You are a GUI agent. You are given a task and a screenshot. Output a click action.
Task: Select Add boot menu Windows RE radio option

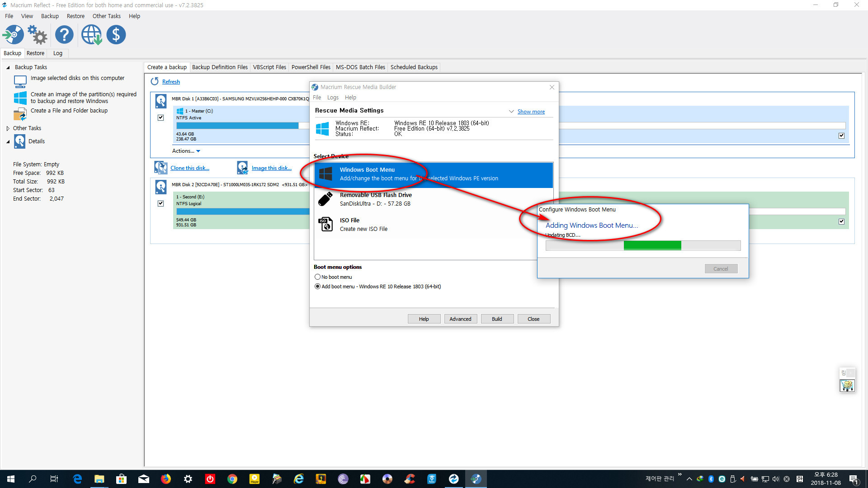(x=317, y=286)
